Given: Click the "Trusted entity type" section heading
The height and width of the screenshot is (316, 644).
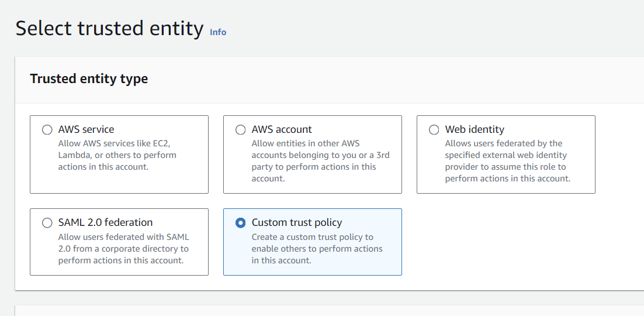Looking at the screenshot, I should tap(89, 78).
